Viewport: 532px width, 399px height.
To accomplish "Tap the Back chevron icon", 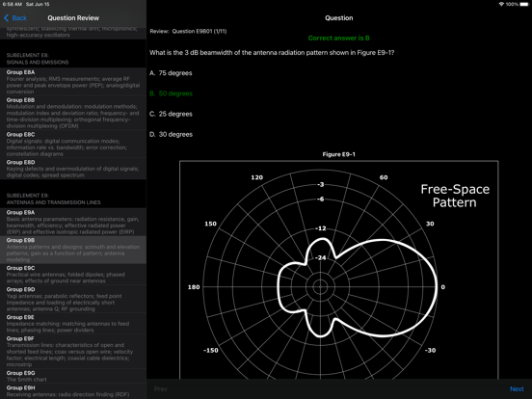I will [x=6, y=18].
